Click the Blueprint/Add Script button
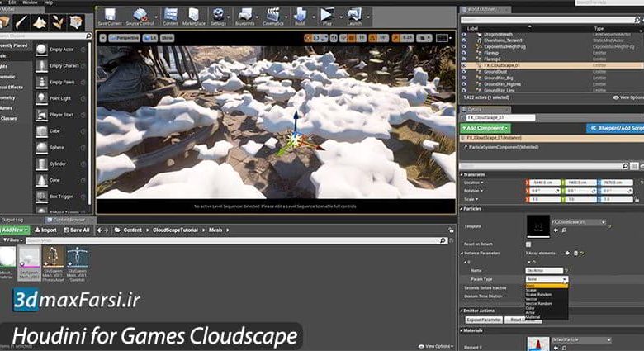Viewport: 644px width, 351px height. pyautogui.click(x=616, y=128)
